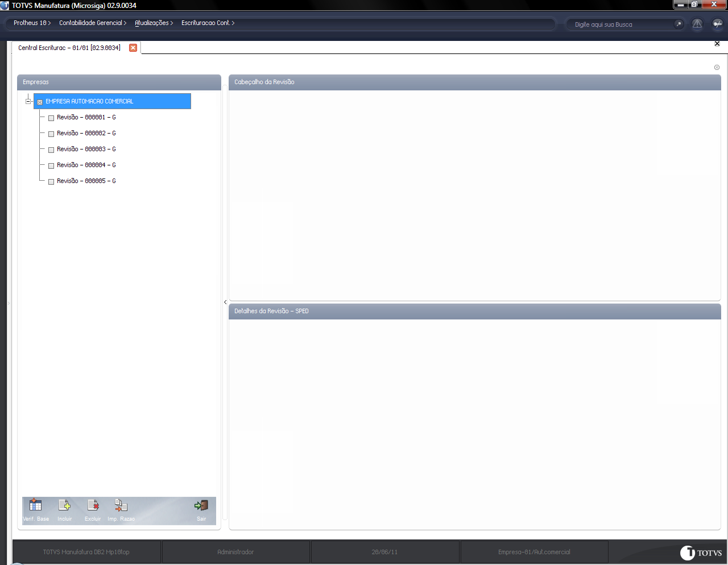The width and height of the screenshot is (728, 565).
Task: Click small circular close icon above Cabeçalho panel
Action: coord(717,67)
